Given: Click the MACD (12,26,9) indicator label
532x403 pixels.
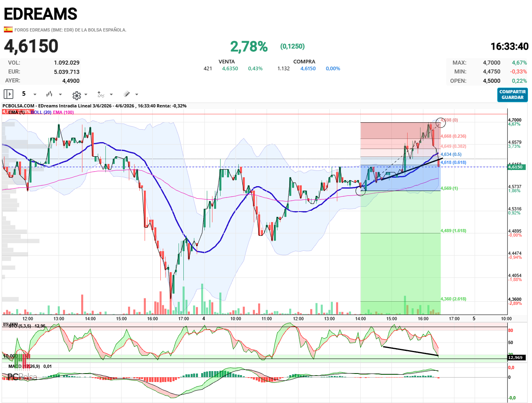Looking at the screenshot, I should 24,366.
